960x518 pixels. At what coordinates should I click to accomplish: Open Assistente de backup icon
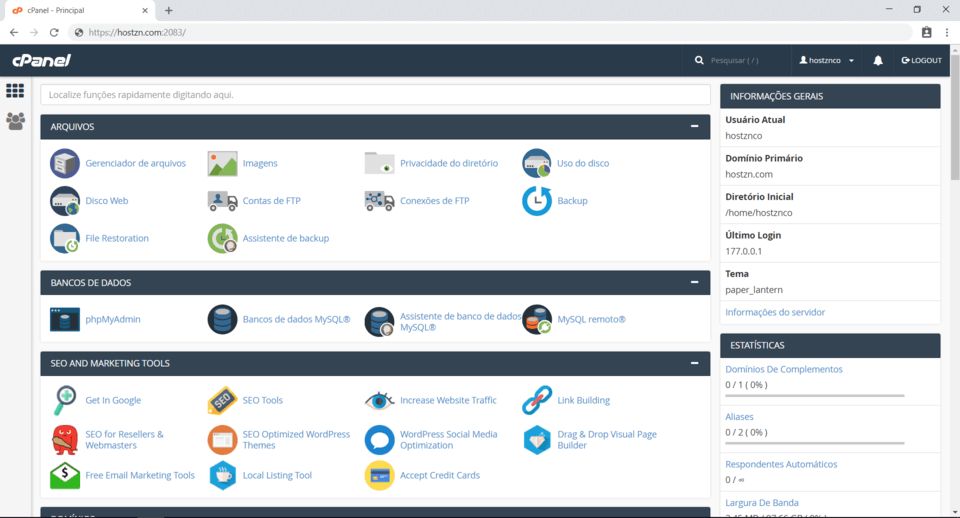click(222, 238)
